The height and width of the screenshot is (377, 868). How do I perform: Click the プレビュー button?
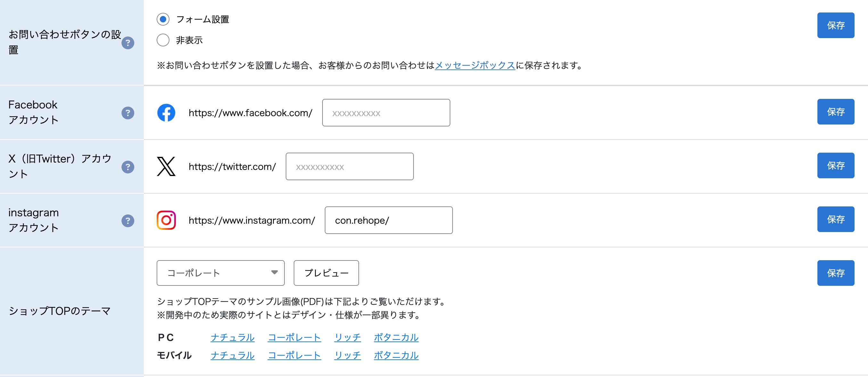coord(326,273)
